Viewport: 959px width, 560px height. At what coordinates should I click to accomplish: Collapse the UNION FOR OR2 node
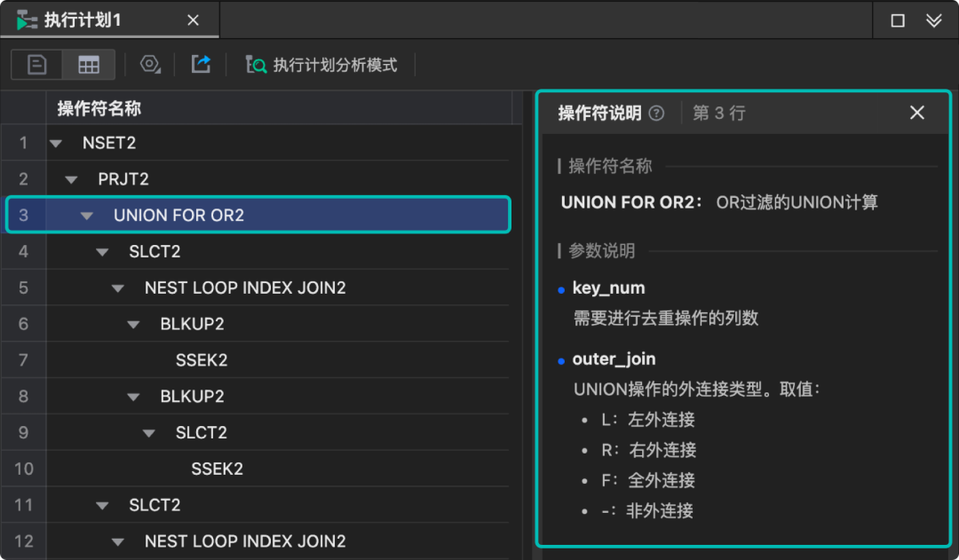pyautogui.click(x=87, y=216)
